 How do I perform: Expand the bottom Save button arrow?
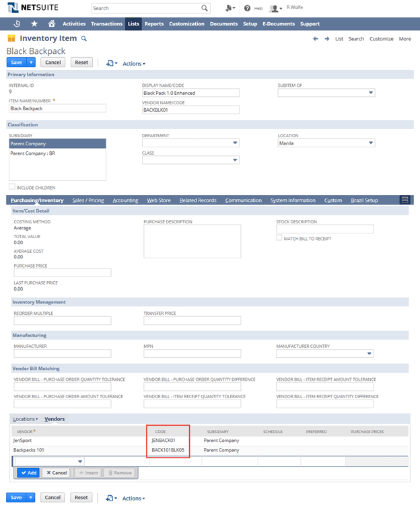tap(31, 497)
